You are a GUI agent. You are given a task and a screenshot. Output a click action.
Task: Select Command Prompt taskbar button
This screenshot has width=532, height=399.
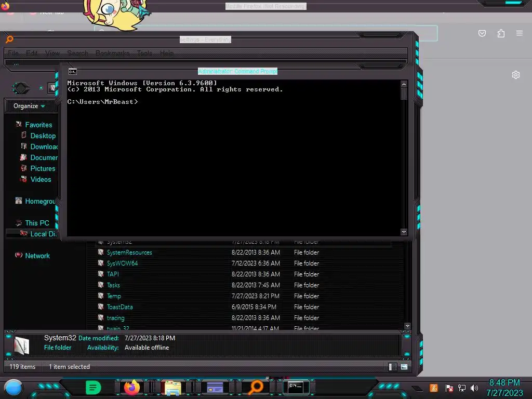click(296, 387)
